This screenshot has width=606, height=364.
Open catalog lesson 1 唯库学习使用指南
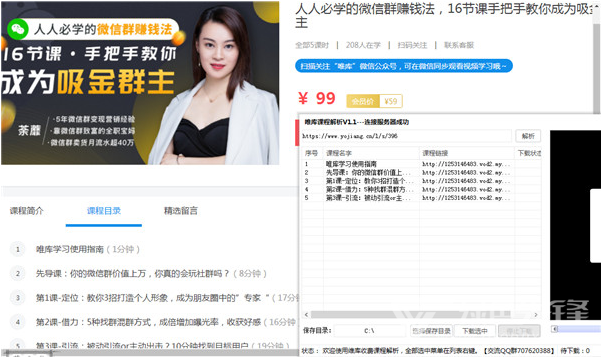point(87,249)
